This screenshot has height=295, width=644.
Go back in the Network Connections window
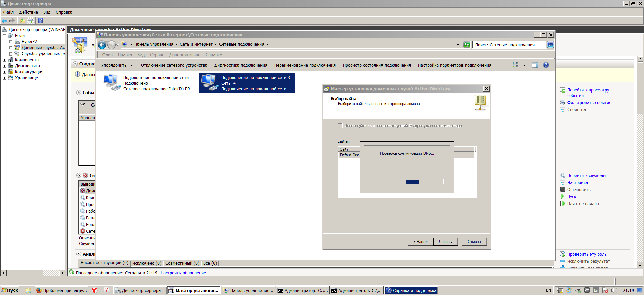[x=102, y=45]
